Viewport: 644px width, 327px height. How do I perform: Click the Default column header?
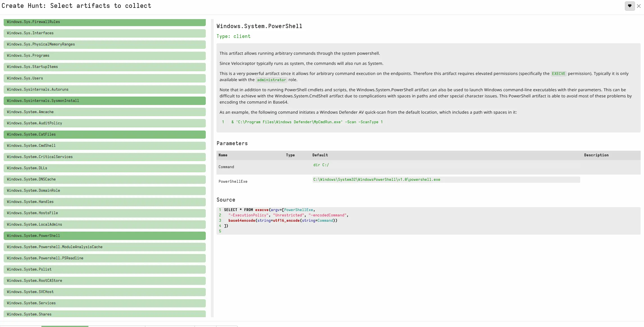click(x=320, y=155)
